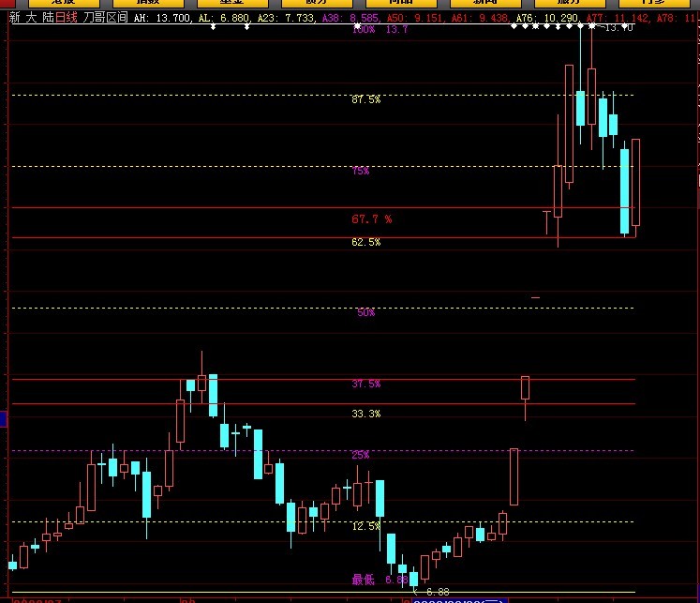Select the purple 50% level label
Viewport: 700px width, 603px height.
click(366, 312)
